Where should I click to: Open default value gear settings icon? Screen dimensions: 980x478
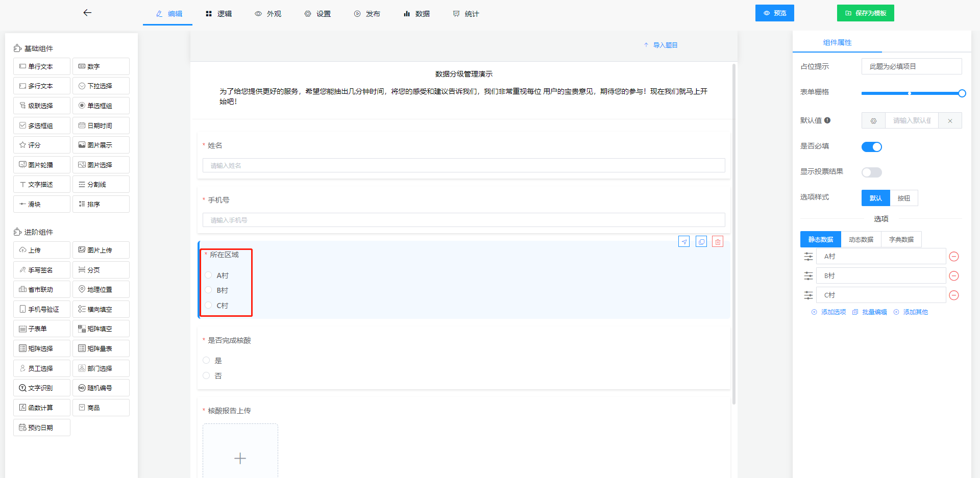pyautogui.click(x=873, y=121)
